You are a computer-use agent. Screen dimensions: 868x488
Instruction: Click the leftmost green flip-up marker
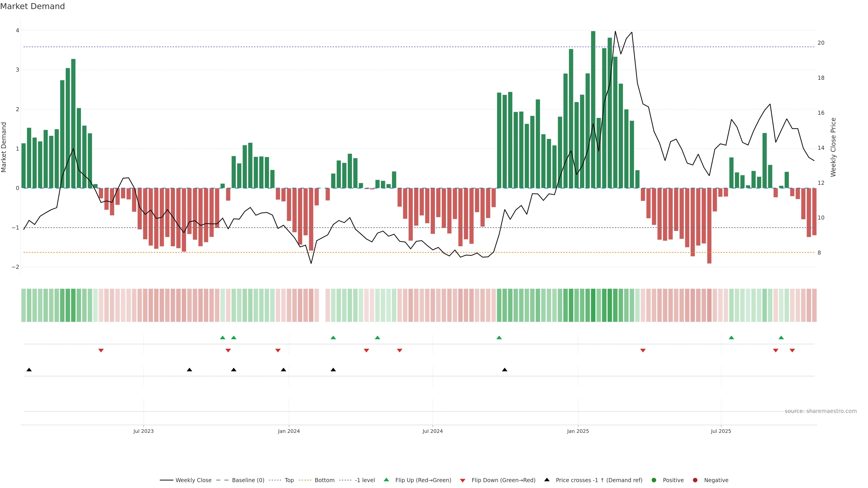[x=222, y=338]
